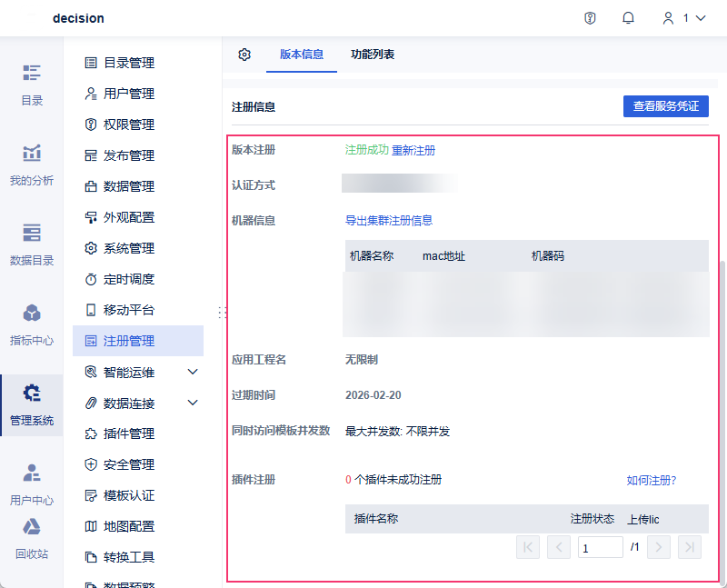Viewport: 727px width, 588px height.
Task: Click the 机器名称 column header
Action: pos(372,256)
